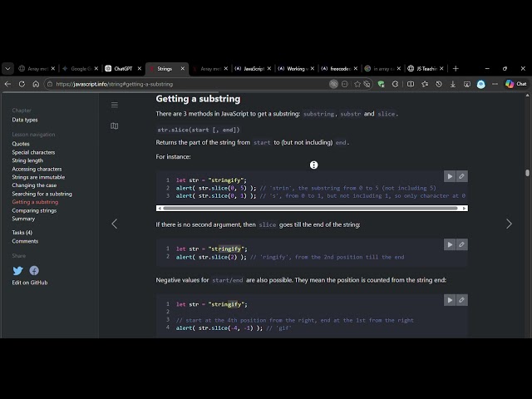Viewport: 532px width, 399px height.
Task: Go back to the previous page
Action: click(x=7, y=84)
